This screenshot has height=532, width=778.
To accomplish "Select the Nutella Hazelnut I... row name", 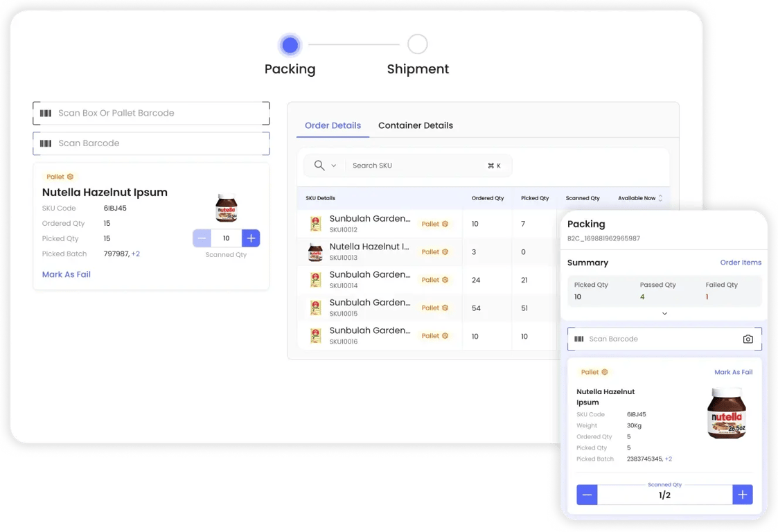I will click(369, 247).
